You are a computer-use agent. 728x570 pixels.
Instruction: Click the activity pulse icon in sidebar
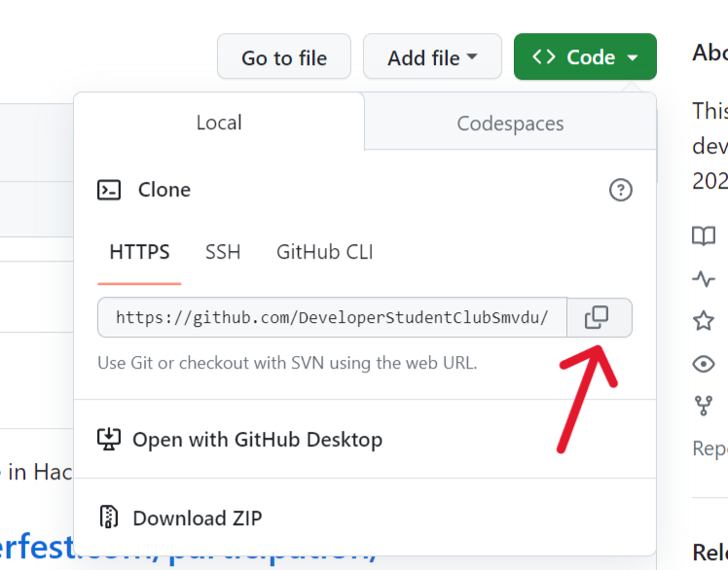click(703, 279)
